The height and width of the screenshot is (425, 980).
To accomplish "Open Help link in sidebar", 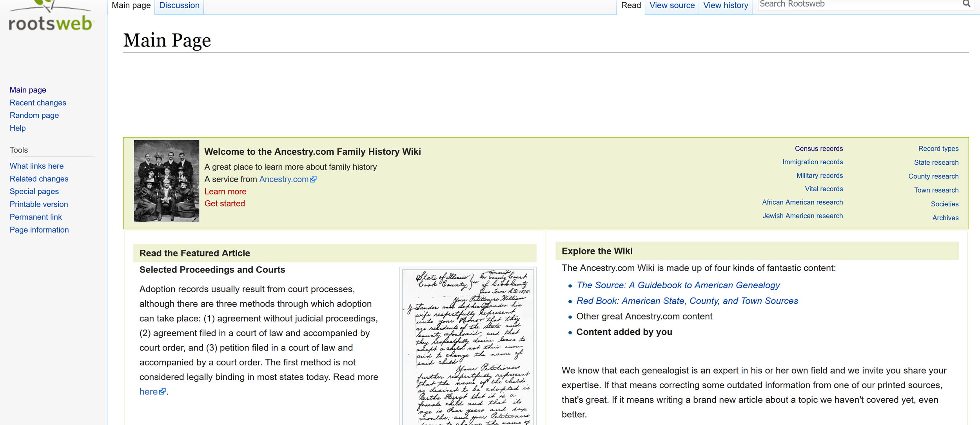I will 18,128.
